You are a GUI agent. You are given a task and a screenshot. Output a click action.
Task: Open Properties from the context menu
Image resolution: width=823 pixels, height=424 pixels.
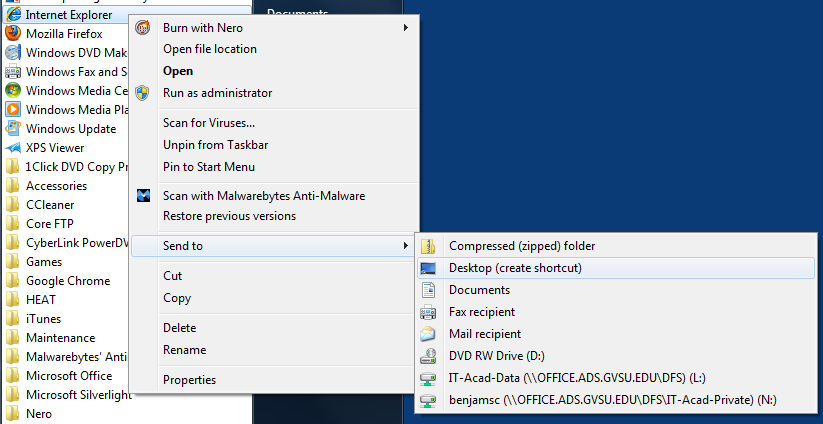(189, 380)
